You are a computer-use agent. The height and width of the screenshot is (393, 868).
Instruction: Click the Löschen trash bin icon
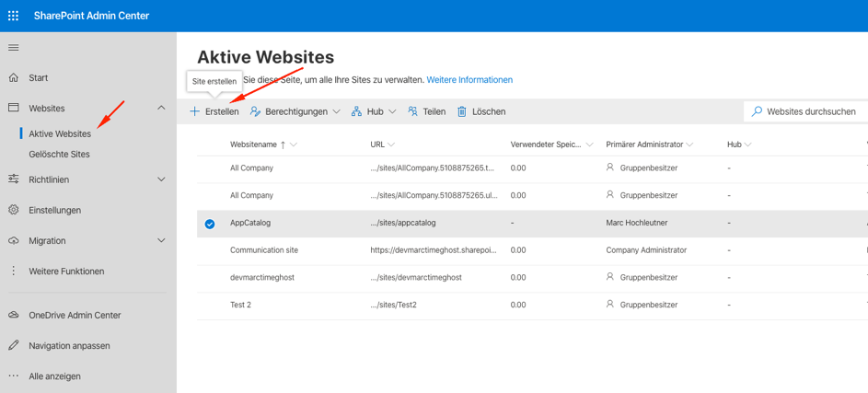coord(462,111)
